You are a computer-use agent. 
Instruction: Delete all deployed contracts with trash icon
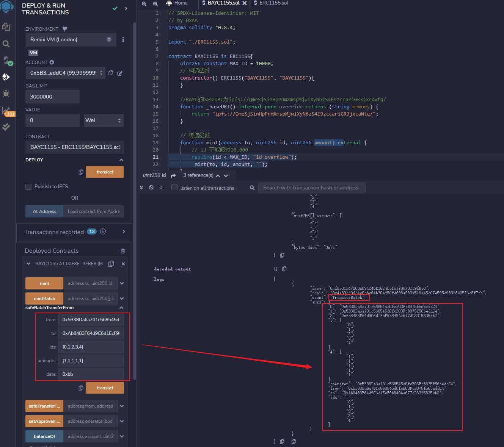point(122,251)
